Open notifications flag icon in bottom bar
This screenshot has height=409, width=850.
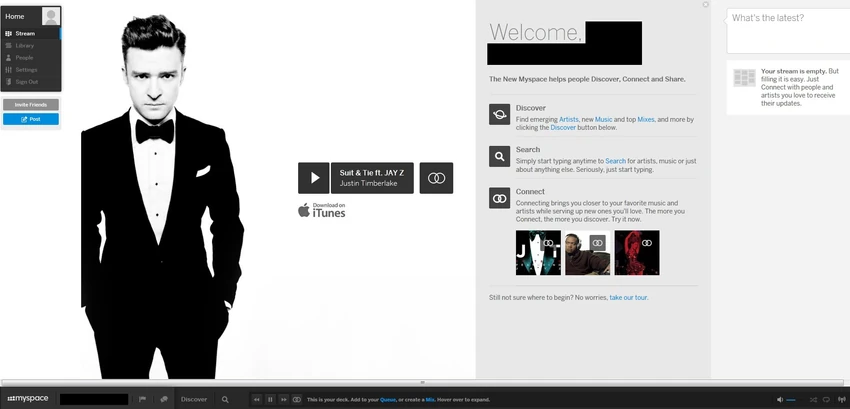[143, 399]
